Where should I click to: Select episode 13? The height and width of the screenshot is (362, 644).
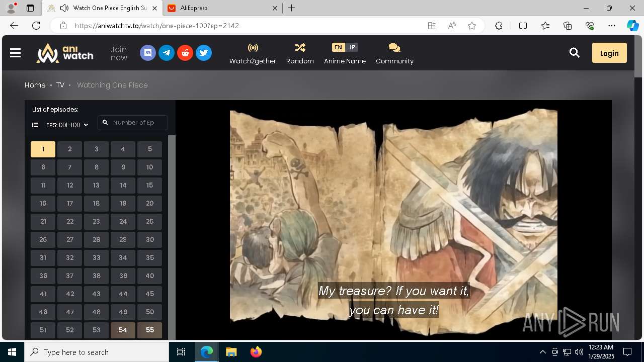coord(96,186)
